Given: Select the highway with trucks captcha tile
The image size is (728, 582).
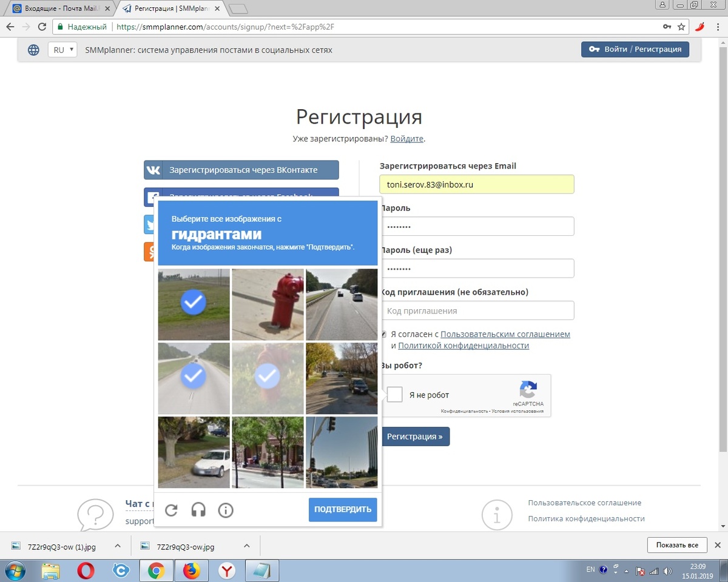Looking at the screenshot, I should [x=342, y=304].
